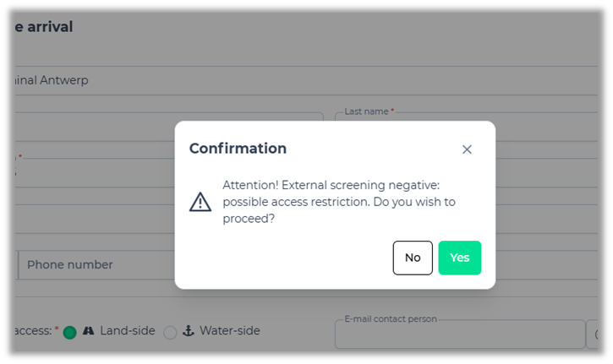Image resolution: width=613 pixels, height=364 pixels.
Task: Click the partial field right of E-mail
Action: 592,334
